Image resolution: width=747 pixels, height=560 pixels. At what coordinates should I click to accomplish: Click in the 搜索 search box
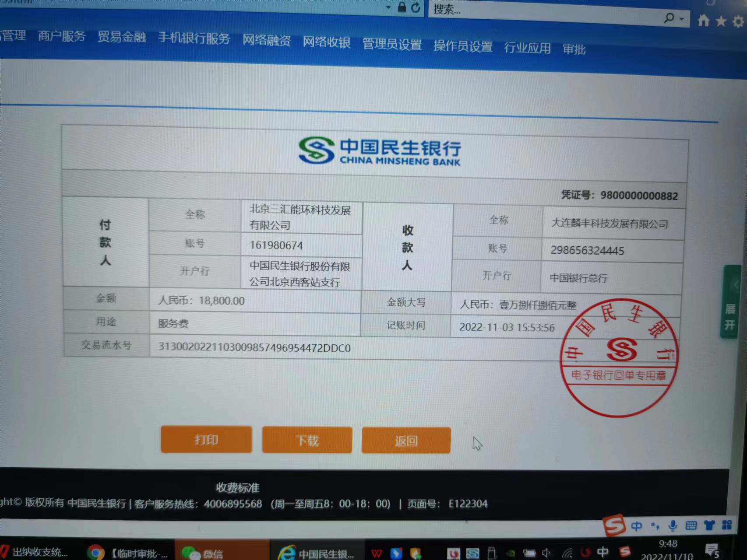[x=543, y=12]
